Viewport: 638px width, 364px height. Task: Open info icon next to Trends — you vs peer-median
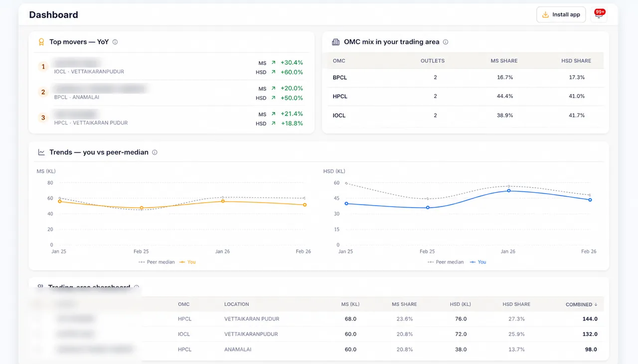(155, 152)
